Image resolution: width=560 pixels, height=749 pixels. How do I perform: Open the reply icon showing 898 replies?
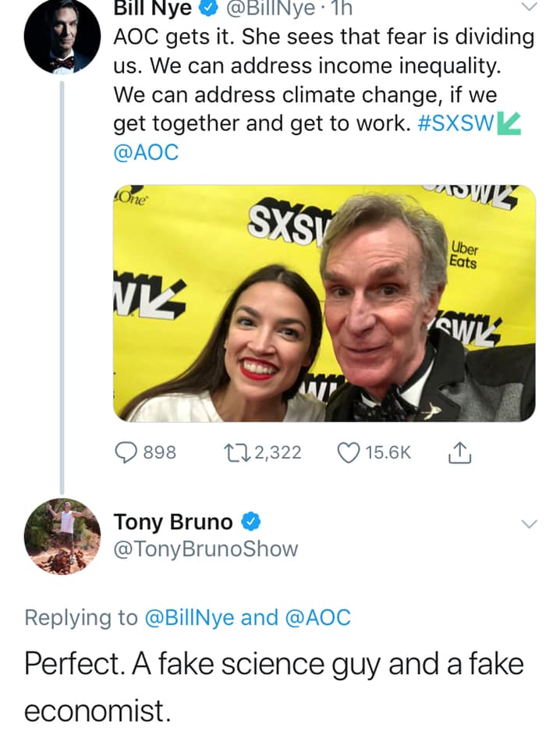pyautogui.click(x=126, y=453)
